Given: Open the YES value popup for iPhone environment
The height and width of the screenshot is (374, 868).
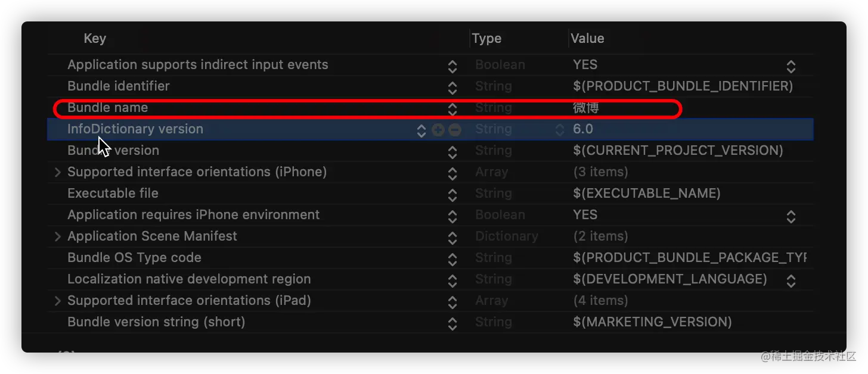Looking at the screenshot, I should (791, 216).
